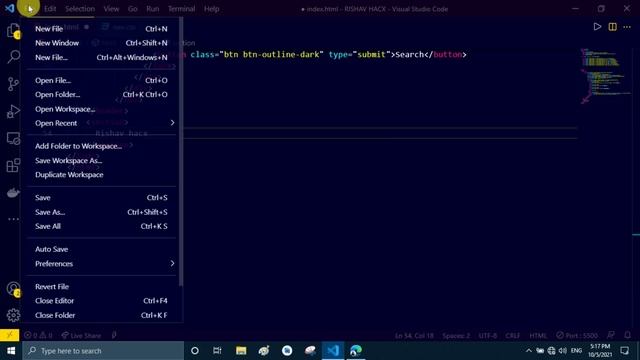Select Close Folder
The image size is (640, 360).
(x=101, y=315)
